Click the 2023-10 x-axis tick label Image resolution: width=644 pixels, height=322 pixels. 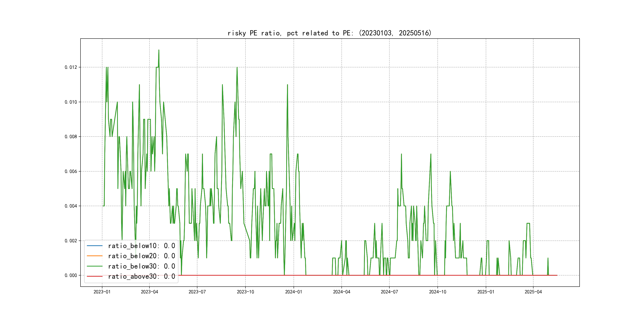245,292
